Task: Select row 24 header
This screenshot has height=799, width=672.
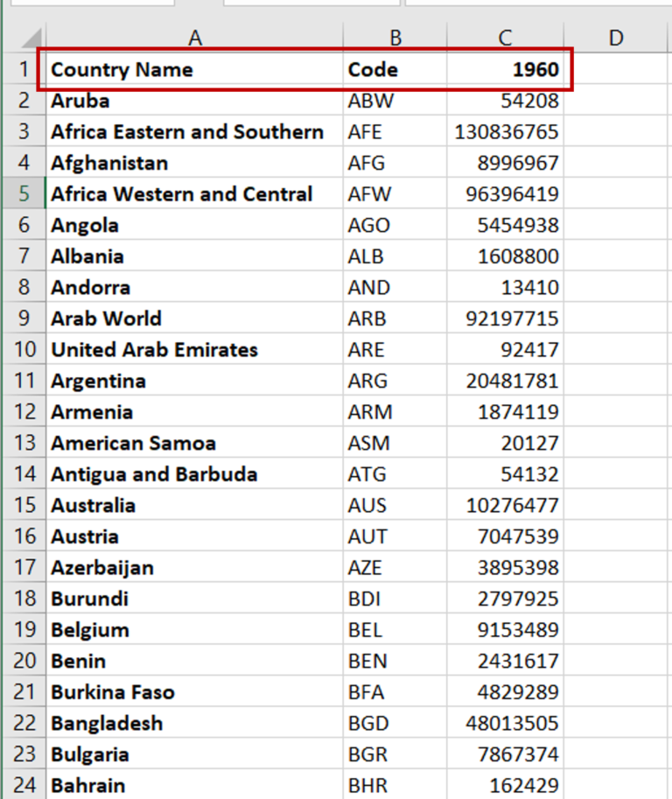Action: pos(24,785)
